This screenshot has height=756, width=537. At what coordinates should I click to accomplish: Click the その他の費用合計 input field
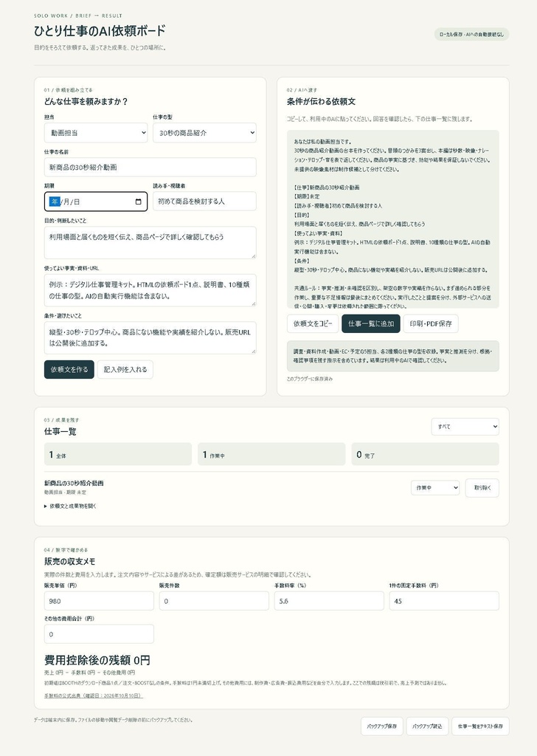(x=99, y=634)
